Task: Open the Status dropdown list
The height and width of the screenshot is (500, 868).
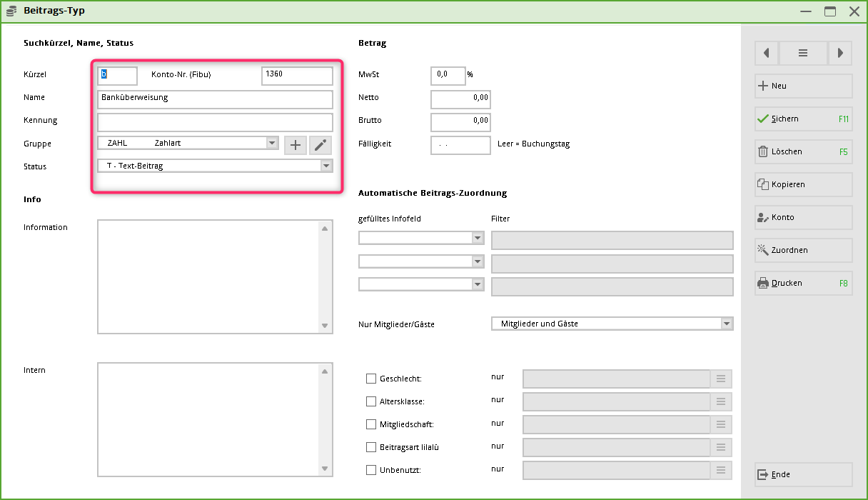Action: tap(326, 166)
